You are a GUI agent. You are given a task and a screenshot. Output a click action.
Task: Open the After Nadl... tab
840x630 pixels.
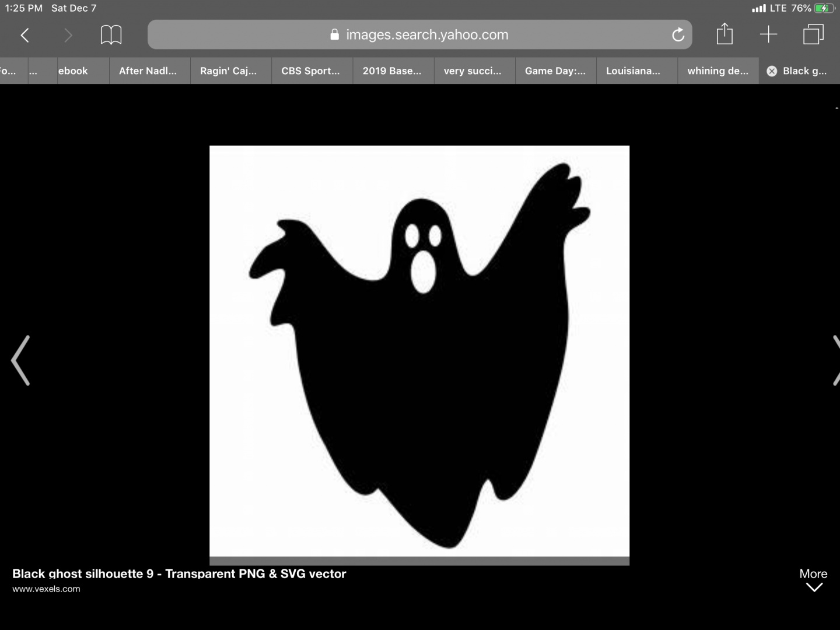point(148,71)
